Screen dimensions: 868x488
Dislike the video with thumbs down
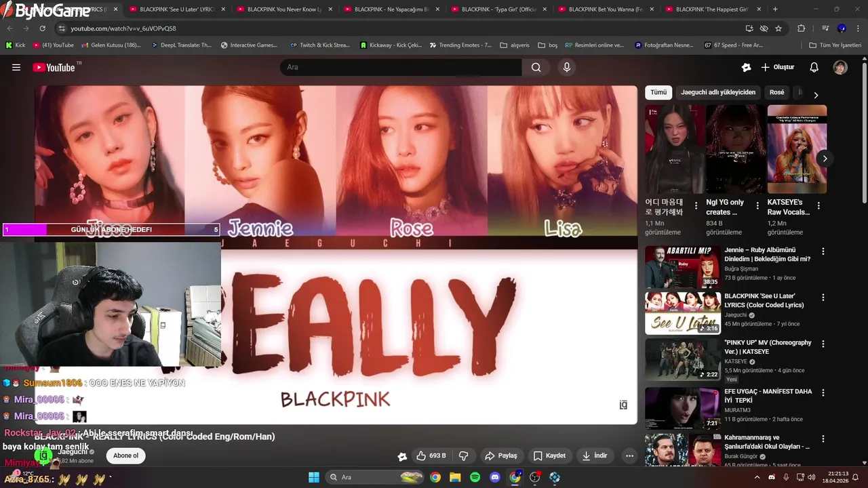464,455
